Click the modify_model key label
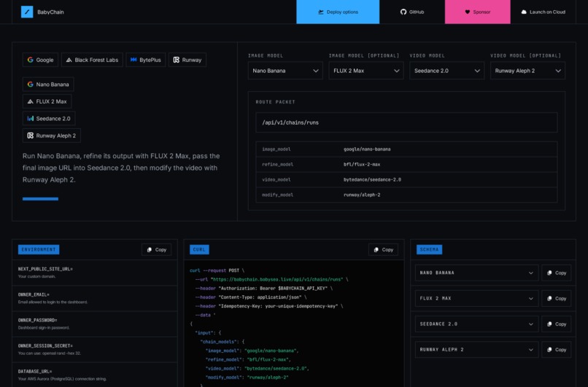Screen dimensions: 588x387 (277, 195)
